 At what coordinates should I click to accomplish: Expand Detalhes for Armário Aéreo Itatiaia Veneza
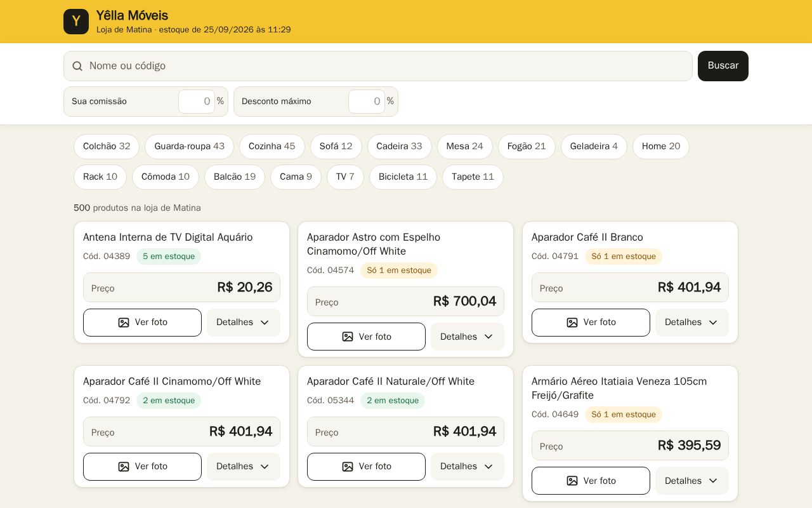point(692,481)
